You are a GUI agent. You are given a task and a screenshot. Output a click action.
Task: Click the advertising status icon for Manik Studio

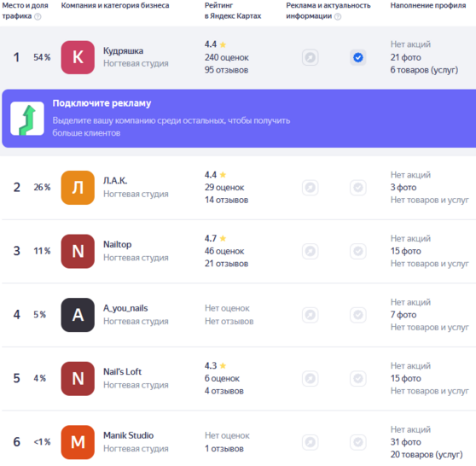click(310, 442)
